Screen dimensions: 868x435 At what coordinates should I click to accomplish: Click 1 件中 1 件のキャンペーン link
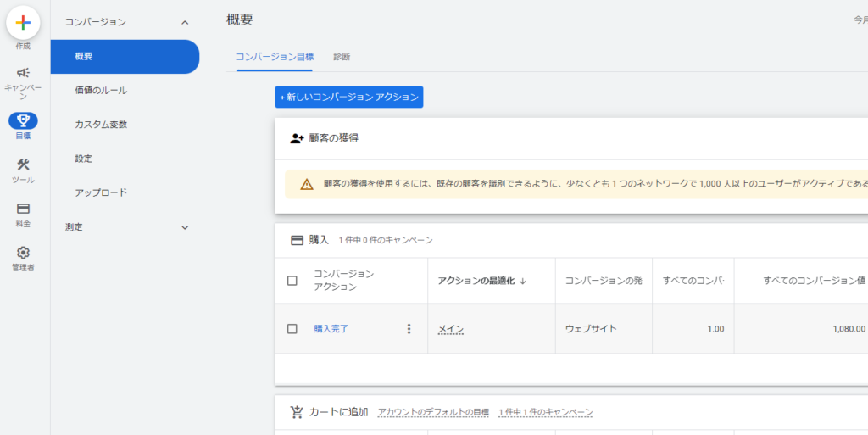point(545,412)
